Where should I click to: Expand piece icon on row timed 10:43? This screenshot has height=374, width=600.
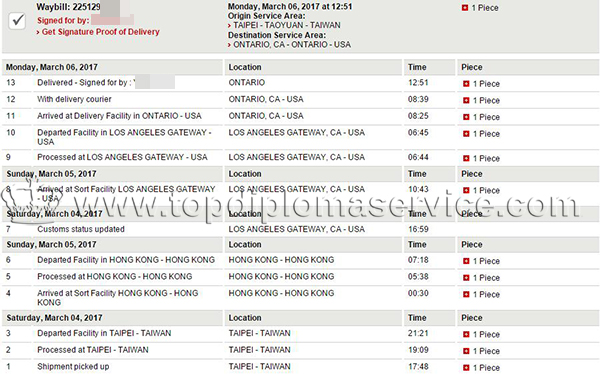pyautogui.click(x=466, y=190)
